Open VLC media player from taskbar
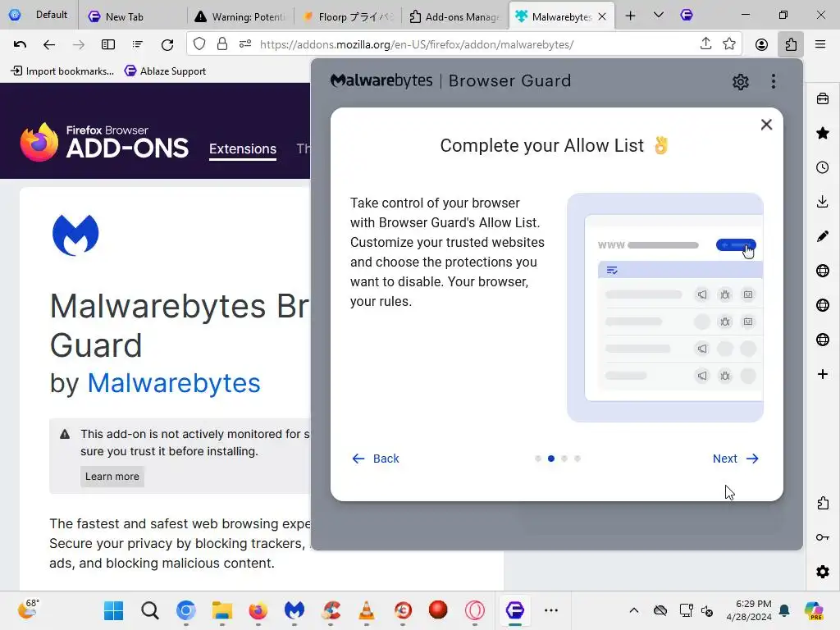 pos(367,610)
